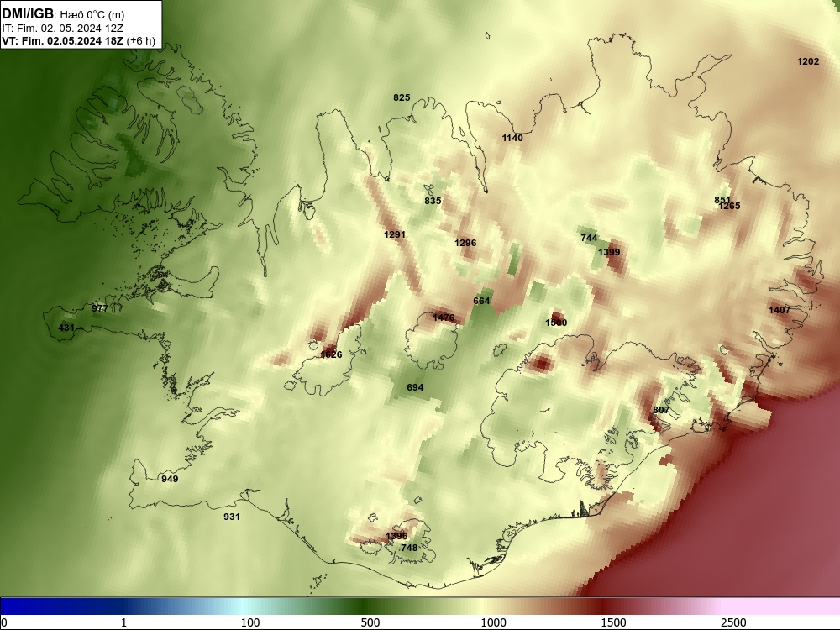
Task: Click the DMI/IGB title text
Action: (28, 14)
